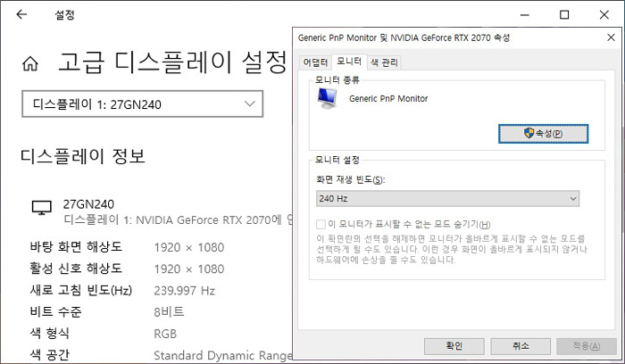The image size is (625, 364).
Task: Close the monitor properties dialog
Action: 611,37
